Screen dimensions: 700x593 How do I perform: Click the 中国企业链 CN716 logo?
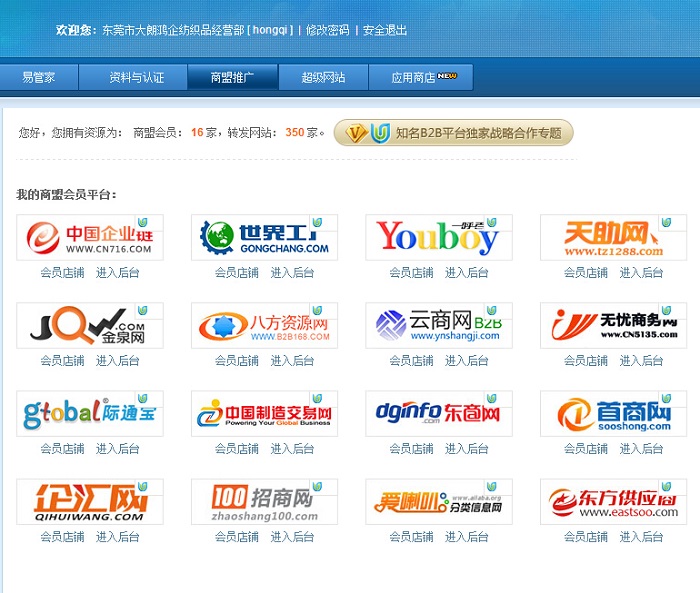click(90, 237)
